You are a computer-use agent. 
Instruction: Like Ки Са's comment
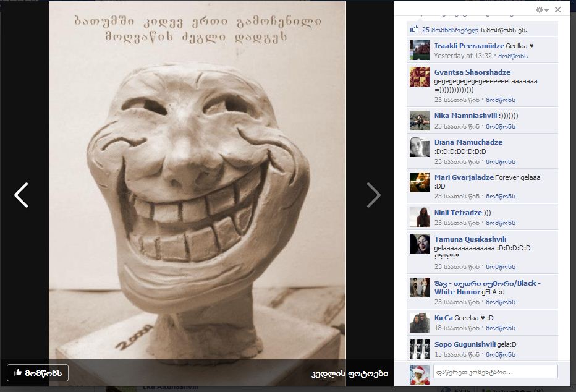pyautogui.click(x=501, y=328)
